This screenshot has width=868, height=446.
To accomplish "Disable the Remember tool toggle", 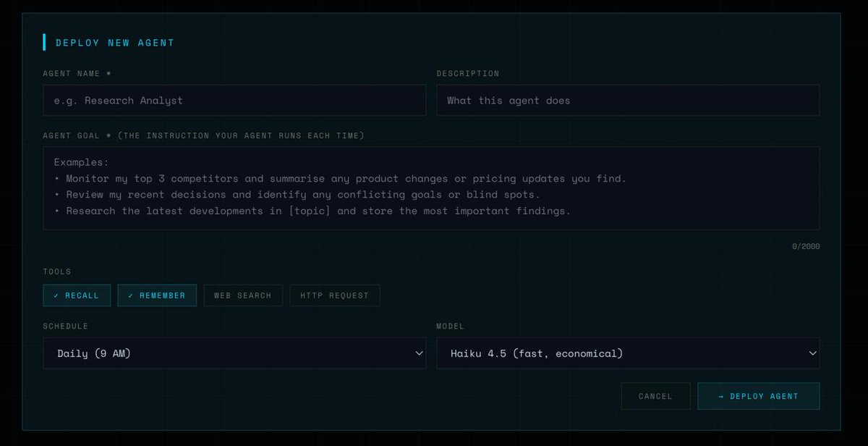I will coord(157,295).
